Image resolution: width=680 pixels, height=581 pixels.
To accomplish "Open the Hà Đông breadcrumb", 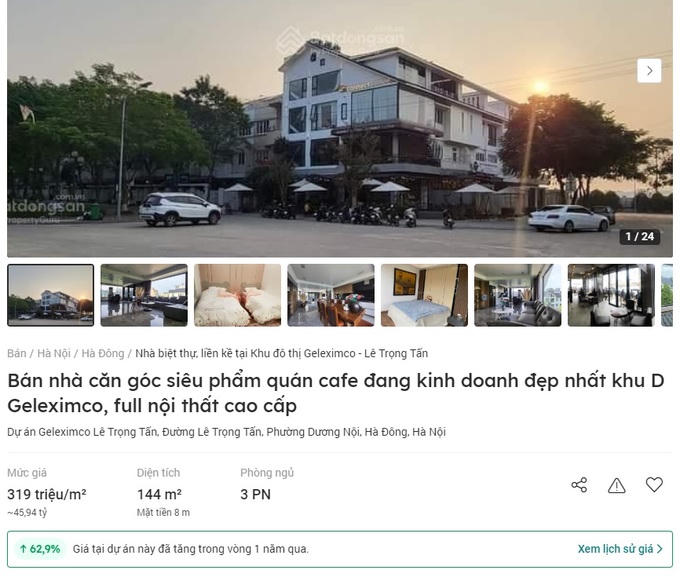I will point(103,353).
